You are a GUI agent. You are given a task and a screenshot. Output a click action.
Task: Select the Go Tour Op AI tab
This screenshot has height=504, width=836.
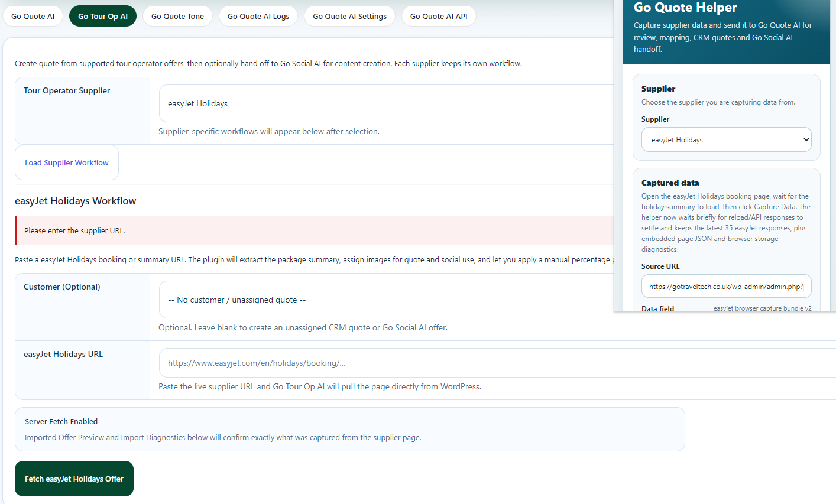coord(103,16)
